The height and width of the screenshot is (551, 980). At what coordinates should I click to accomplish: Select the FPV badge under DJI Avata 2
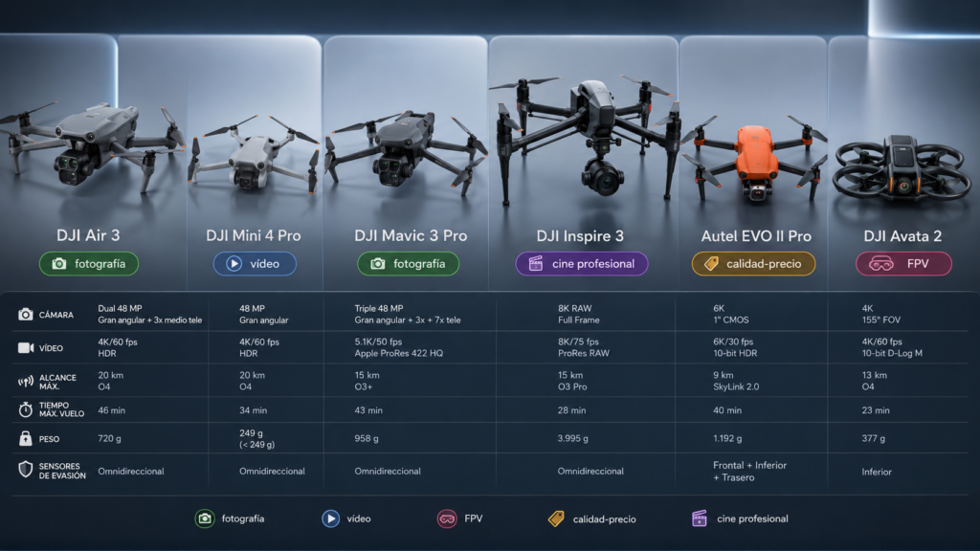tap(903, 264)
